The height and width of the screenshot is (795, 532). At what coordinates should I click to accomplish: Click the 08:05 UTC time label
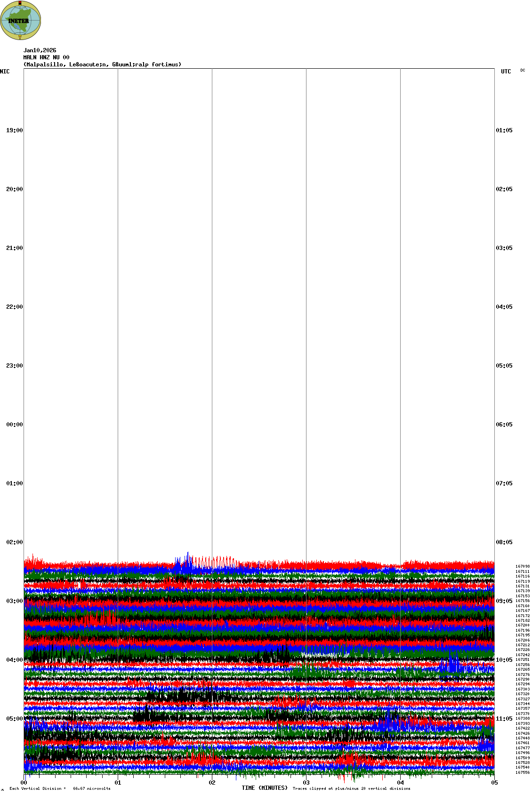(x=504, y=542)
